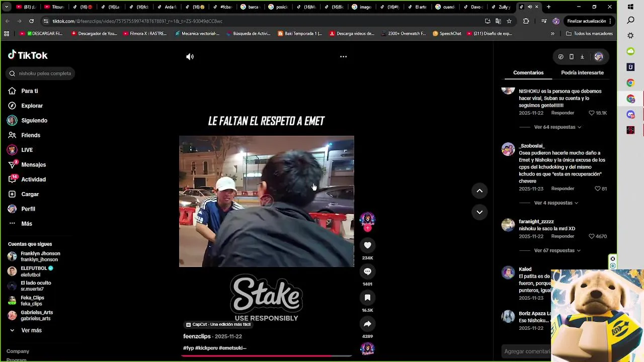The width and height of the screenshot is (644, 362).
Task: Expand the Más menu
Action: coord(26,224)
